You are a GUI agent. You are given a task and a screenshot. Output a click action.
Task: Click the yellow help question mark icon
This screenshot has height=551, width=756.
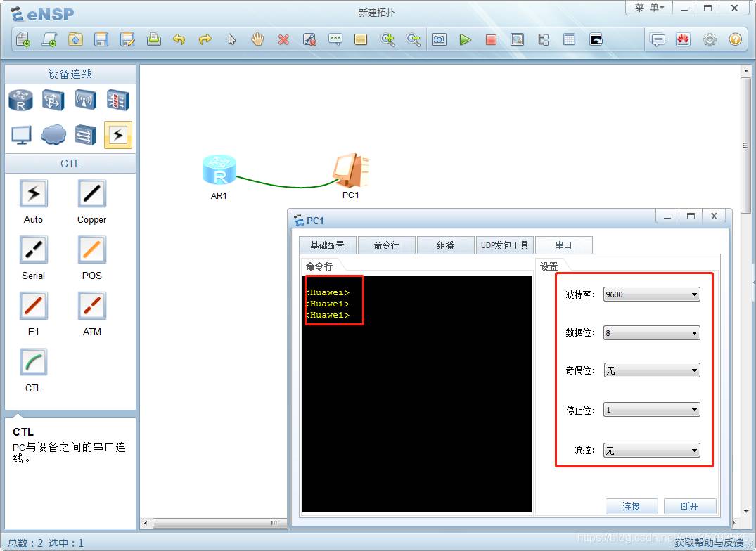pyautogui.click(x=736, y=39)
